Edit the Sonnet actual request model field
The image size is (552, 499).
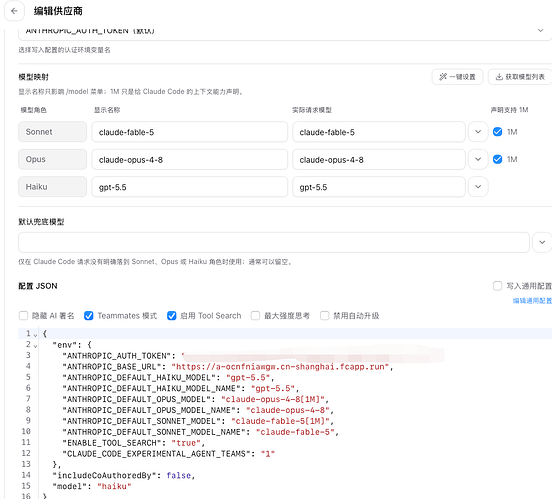point(379,132)
